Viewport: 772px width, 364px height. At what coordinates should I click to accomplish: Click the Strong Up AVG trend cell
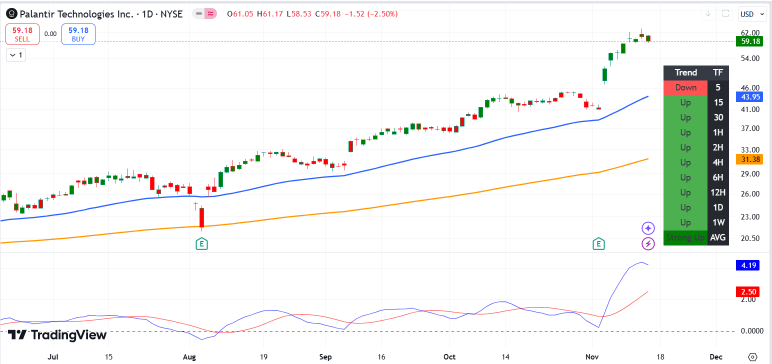(685, 238)
